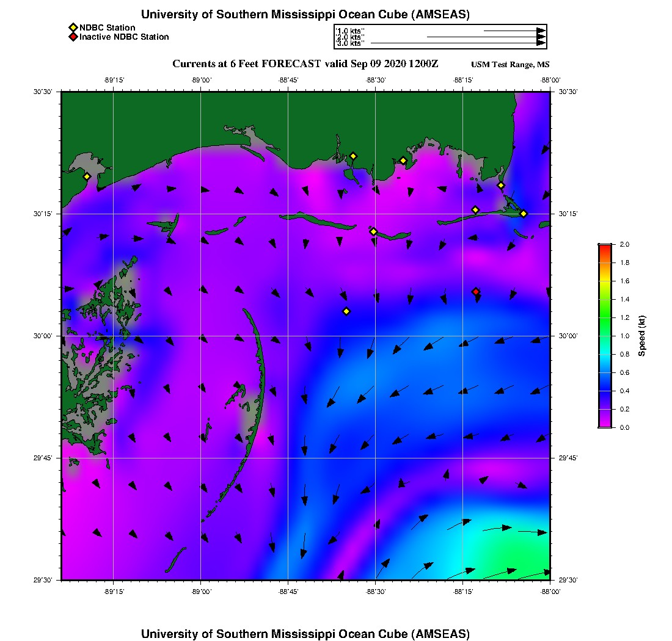
Task: Click the yellow station beside the northeastern peninsula
Action: (500, 186)
